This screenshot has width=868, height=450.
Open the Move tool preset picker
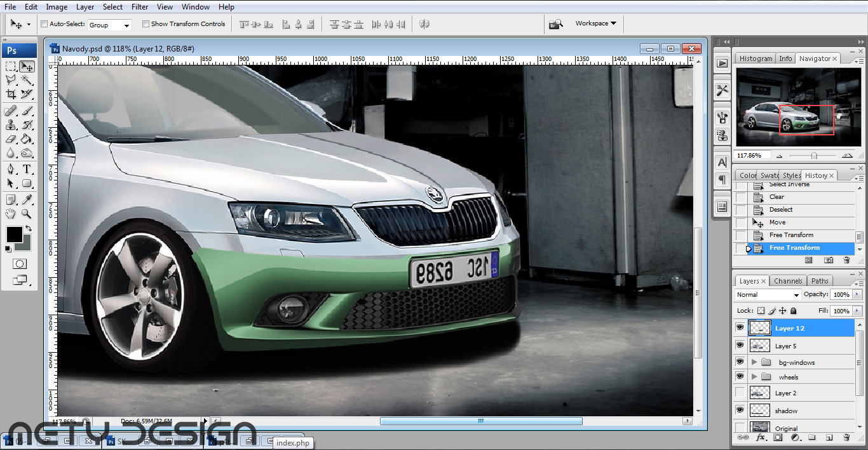[x=29, y=25]
